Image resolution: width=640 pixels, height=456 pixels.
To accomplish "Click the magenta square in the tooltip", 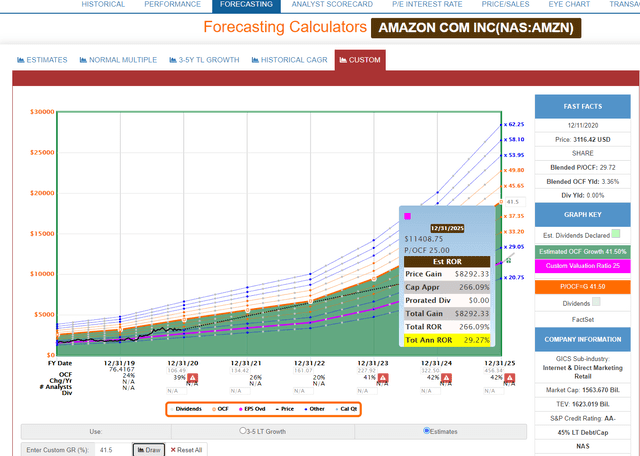I will (407, 216).
